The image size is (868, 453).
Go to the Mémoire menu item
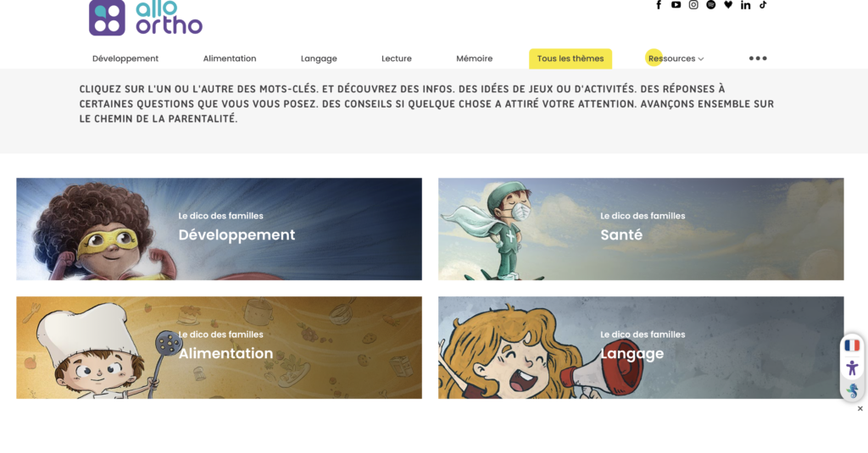[x=475, y=58]
